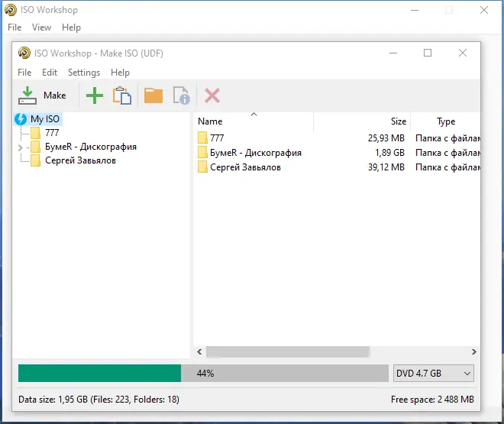Click the Make ISO window title bar icon

[24, 53]
